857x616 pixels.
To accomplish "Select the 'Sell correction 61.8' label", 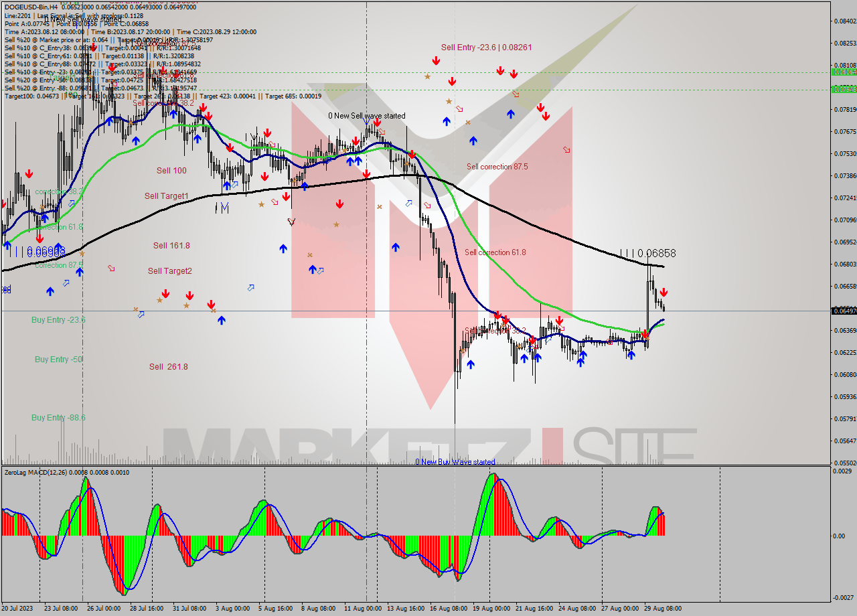I will coord(495,252).
